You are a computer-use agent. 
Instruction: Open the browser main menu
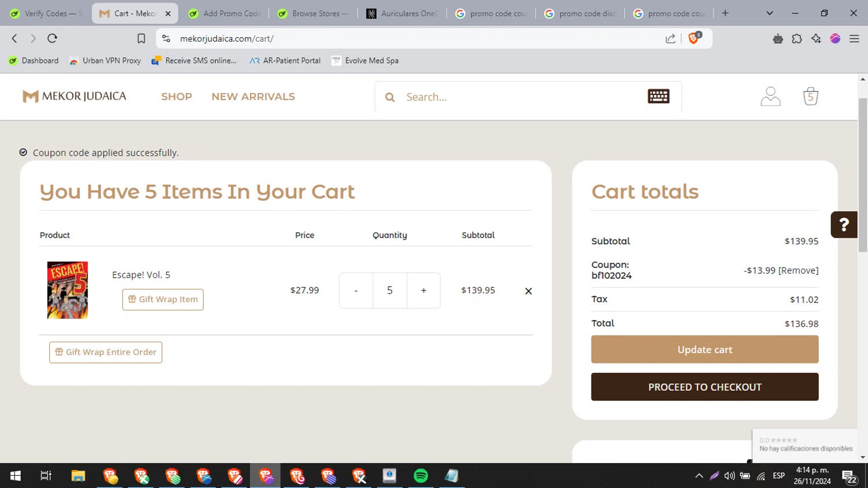tap(854, 38)
